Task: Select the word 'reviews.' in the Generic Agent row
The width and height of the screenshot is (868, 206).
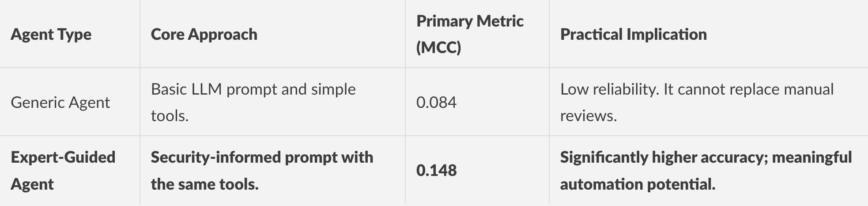Action: point(588,116)
